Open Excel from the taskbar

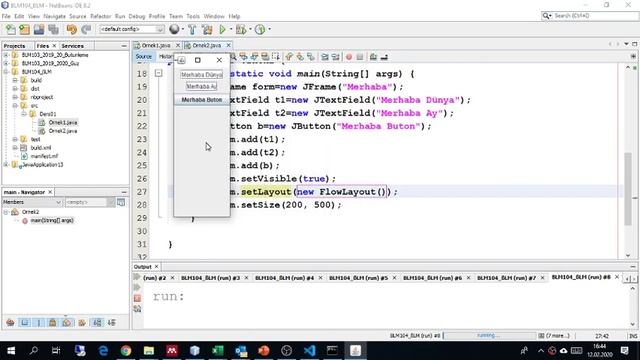[x=218, y=351]
